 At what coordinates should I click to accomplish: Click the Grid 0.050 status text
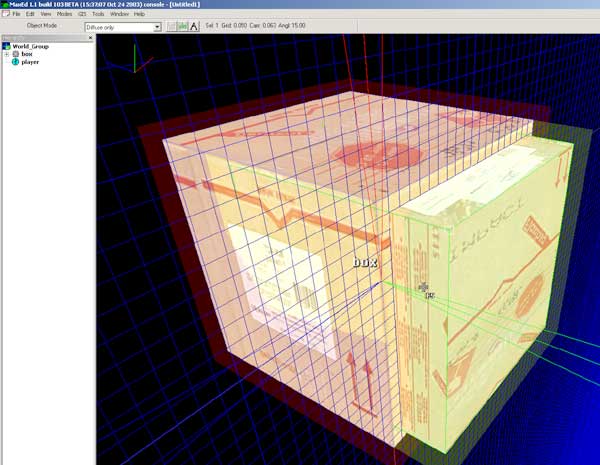[234, 26]
